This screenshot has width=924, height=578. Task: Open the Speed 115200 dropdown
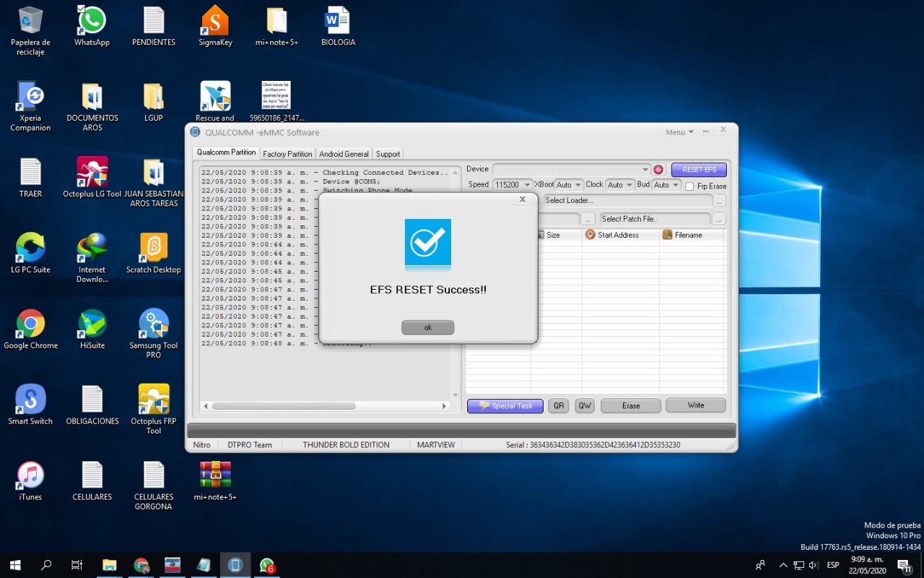(513, 185)
